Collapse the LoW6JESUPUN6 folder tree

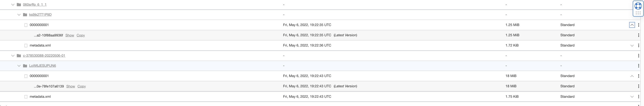pyautogui.click(x=19, y=66)
